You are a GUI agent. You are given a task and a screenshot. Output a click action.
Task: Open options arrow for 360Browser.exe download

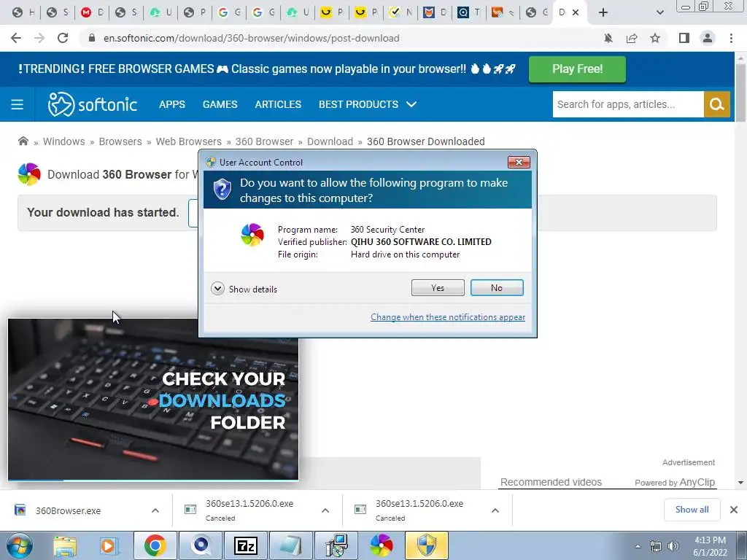click(x=155, y=510)
